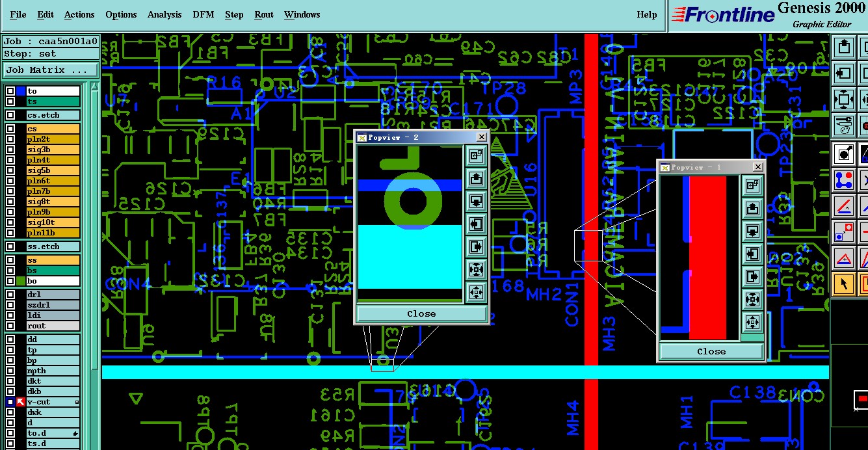Select the 'to.d' layer name
The image size is (868, 450).
[x=53, y=433]
